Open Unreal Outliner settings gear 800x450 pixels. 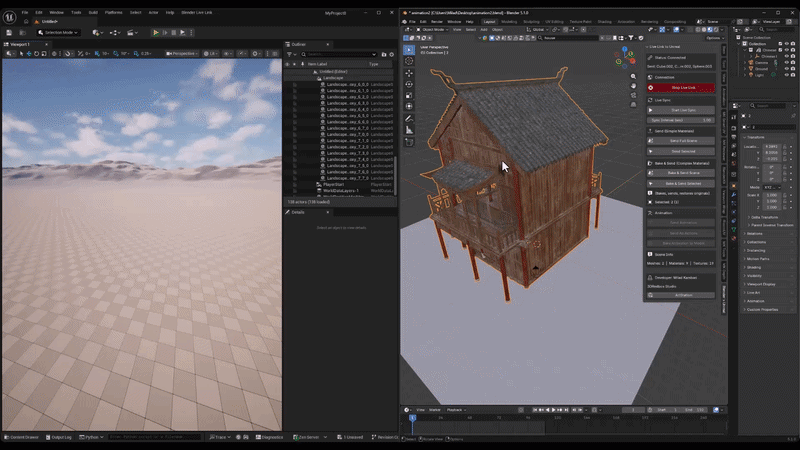[391, 54]
